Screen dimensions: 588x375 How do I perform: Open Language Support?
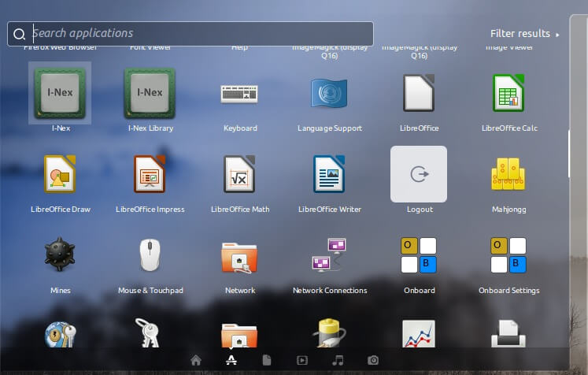click(x=329, y=93)
